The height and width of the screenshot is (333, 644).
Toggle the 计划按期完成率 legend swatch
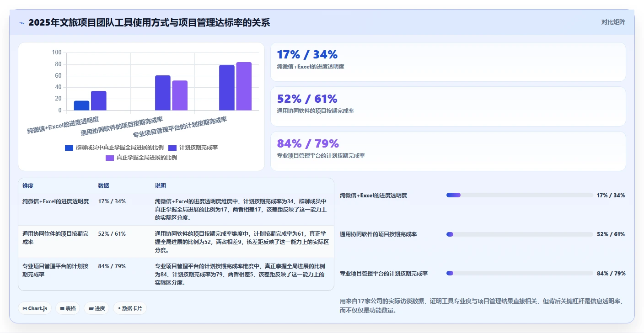coord(172,148)
